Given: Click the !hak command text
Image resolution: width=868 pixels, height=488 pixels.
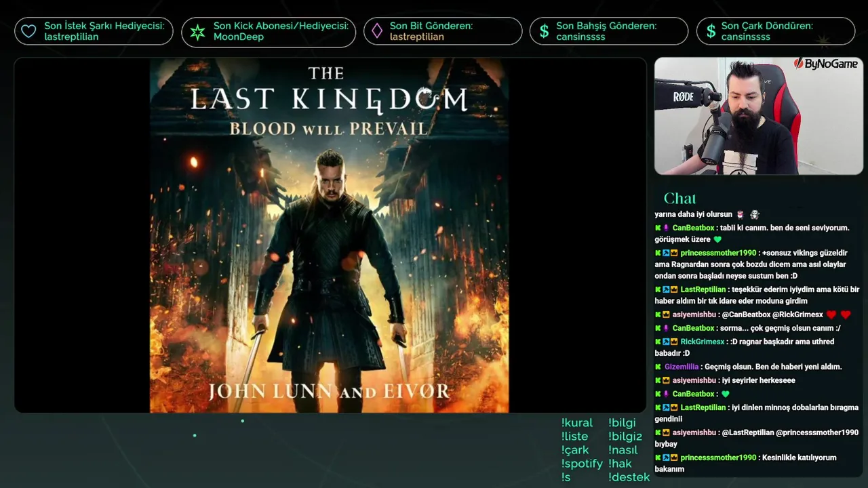Looking at the screenshot, I should 620,464.
